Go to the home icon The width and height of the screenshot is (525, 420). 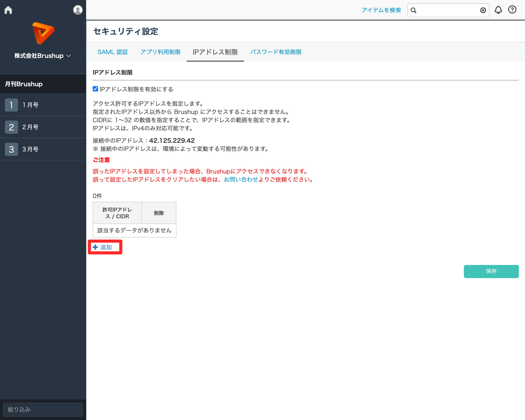(x=8, y=10)
